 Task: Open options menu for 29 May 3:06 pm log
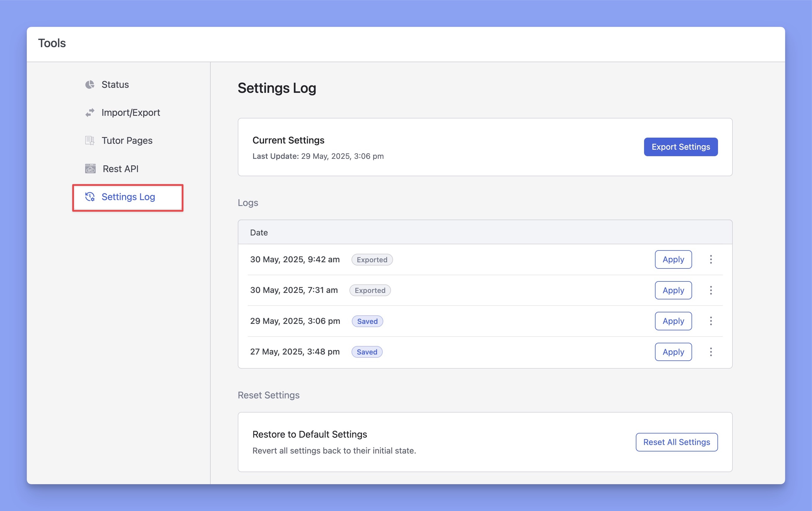click(711, 321)
